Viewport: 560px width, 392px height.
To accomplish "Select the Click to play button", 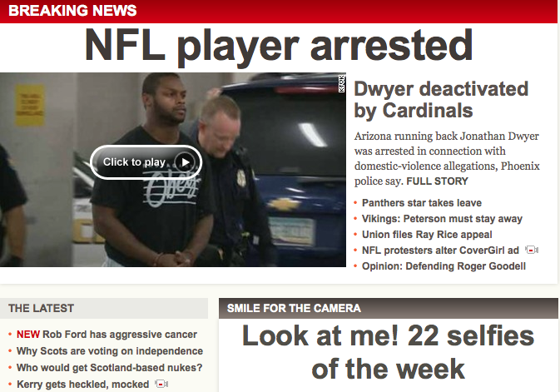I will [x=146, y=162].
